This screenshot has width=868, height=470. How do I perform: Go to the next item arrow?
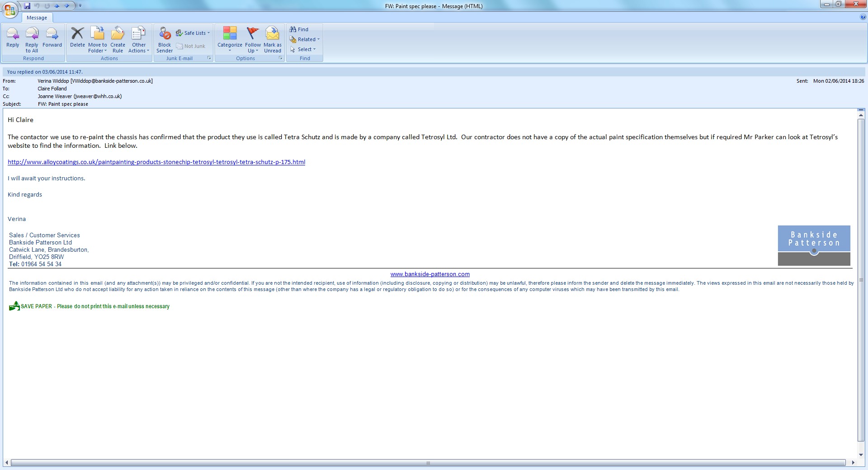tap(67, 6)
